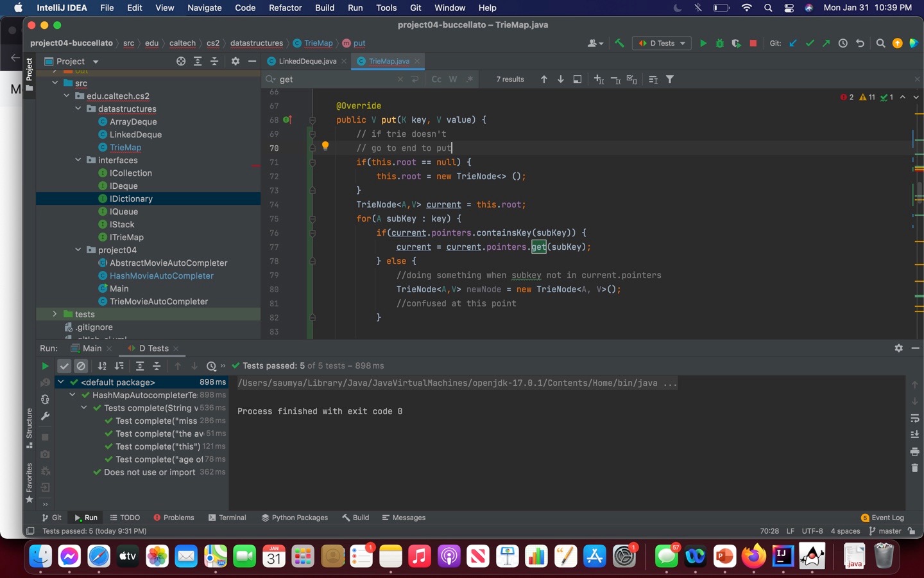
Task: Open the Terminal tool window
Action: 227,518
